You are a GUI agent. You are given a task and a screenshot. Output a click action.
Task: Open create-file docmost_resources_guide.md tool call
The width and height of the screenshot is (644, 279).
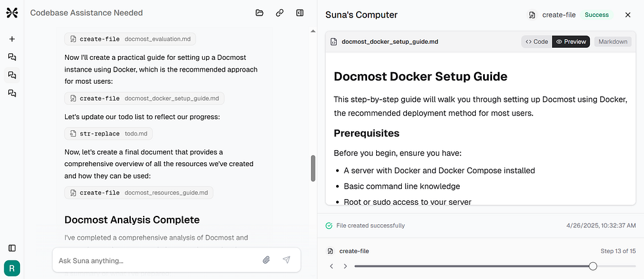point(139,193)
